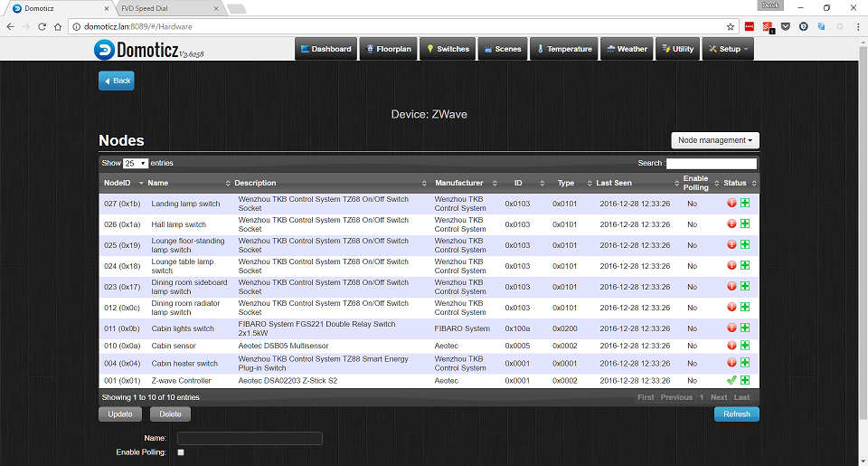
Task: Click the green plus icon for Hall lamp switch
Action: (x=745, y=223)
